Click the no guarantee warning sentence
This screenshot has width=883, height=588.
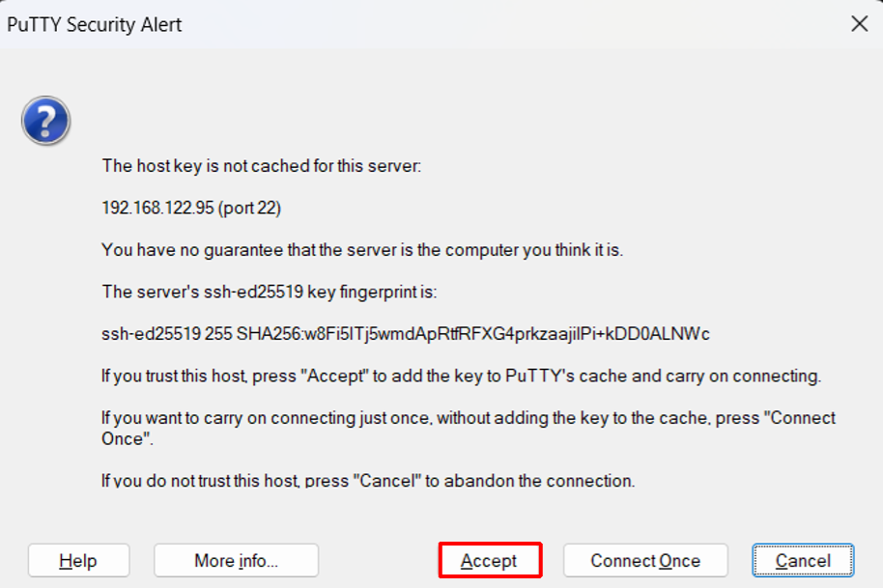362,250
